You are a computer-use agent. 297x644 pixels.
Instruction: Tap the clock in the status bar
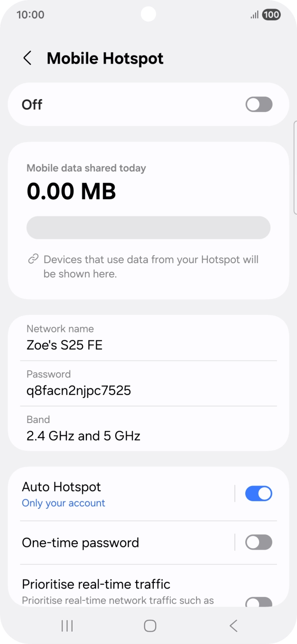(30, 15)
